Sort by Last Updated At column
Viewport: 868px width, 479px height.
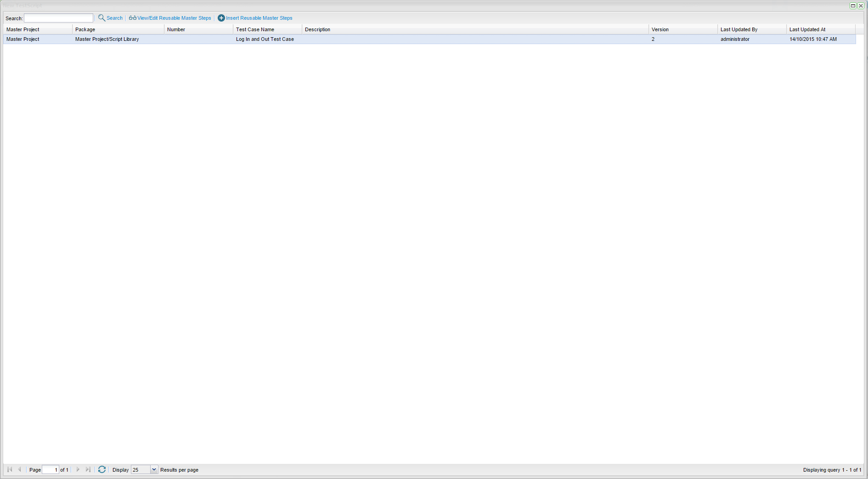[x=807, y=29]
